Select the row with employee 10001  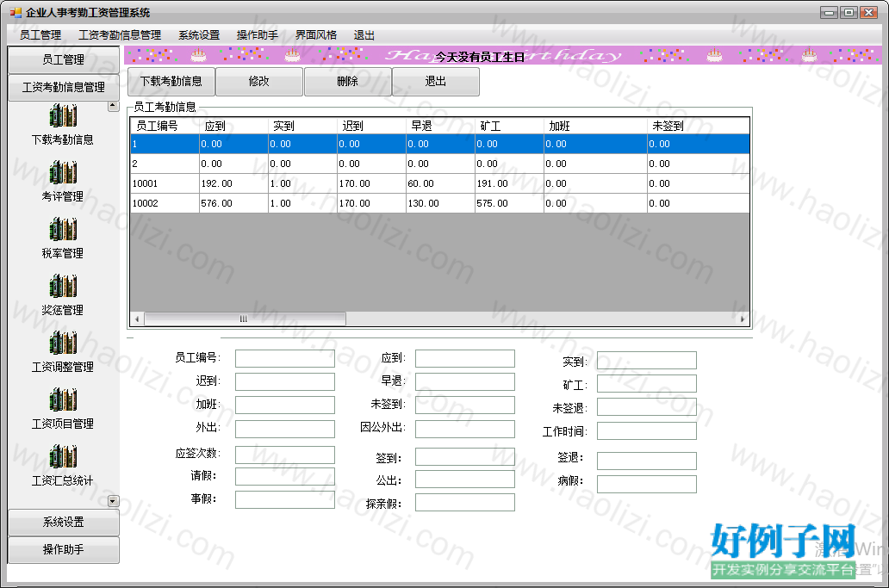(x=439, y=183)
